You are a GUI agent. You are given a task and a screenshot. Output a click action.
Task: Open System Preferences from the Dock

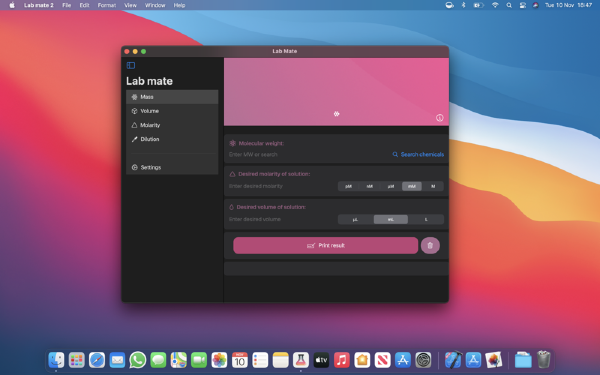[x=423, y=360]
